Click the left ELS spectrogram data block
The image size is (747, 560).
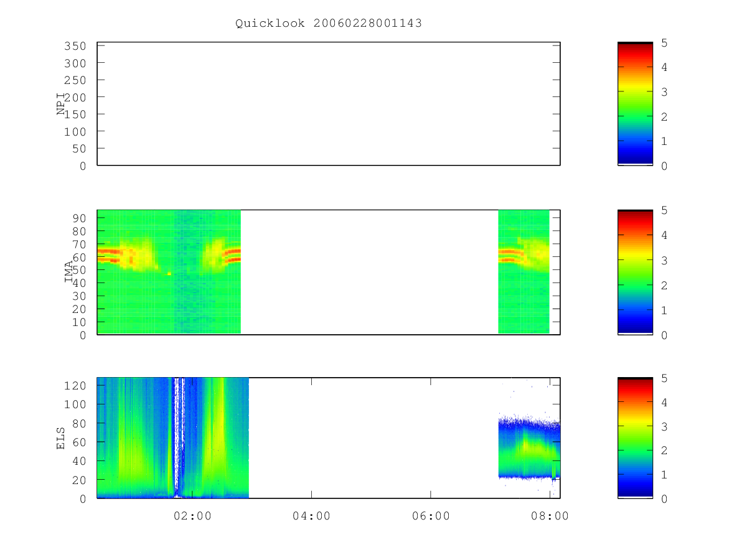click(172, 438)
